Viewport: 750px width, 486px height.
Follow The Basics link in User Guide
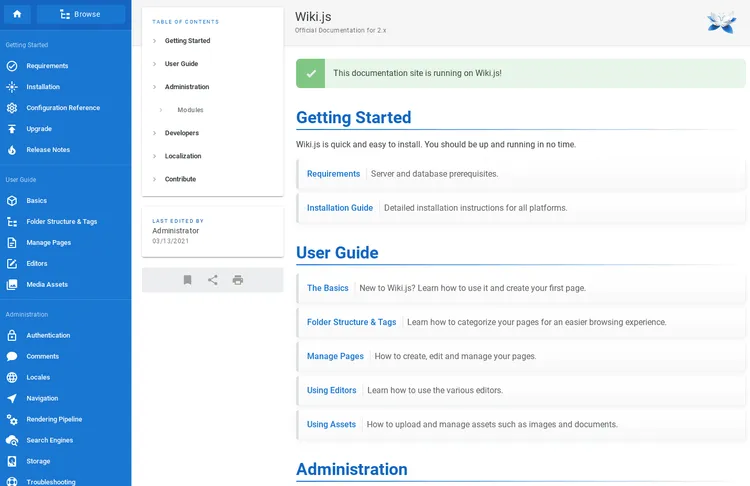click(x=328, y=288)
